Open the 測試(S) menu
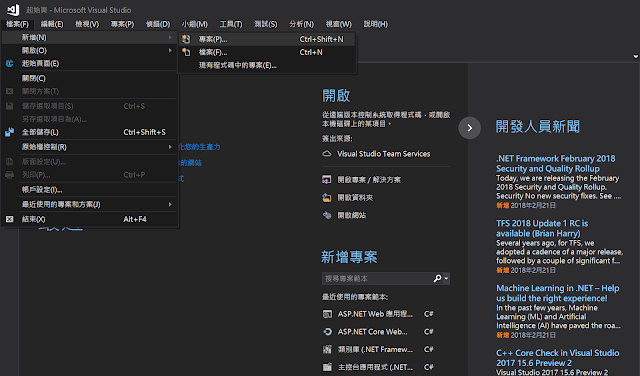 click(266, 24)
